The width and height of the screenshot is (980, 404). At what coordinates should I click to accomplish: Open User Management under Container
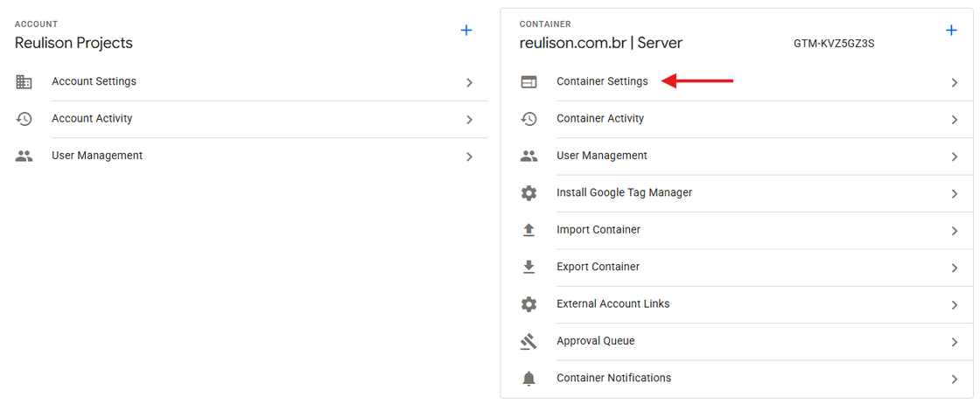[x=601, y=156]
